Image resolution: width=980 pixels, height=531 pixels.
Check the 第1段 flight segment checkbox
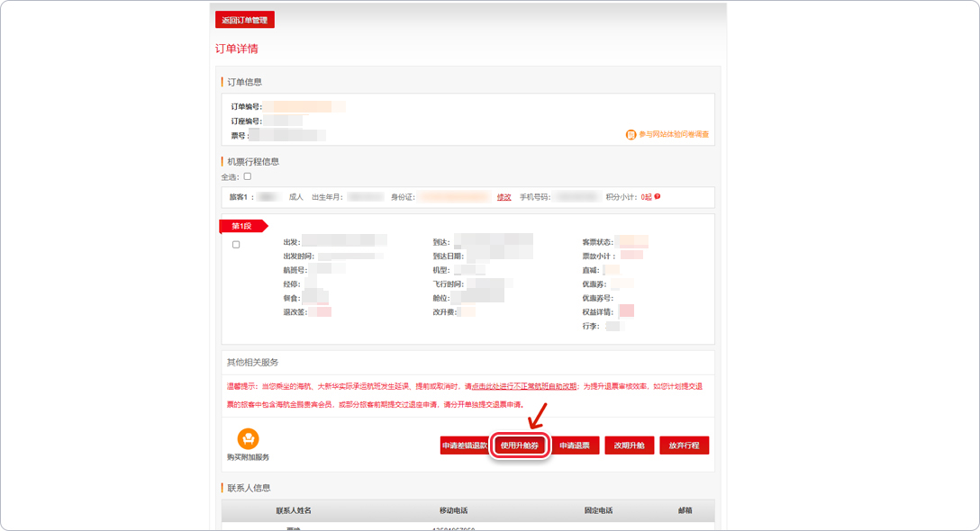[236, 245]
